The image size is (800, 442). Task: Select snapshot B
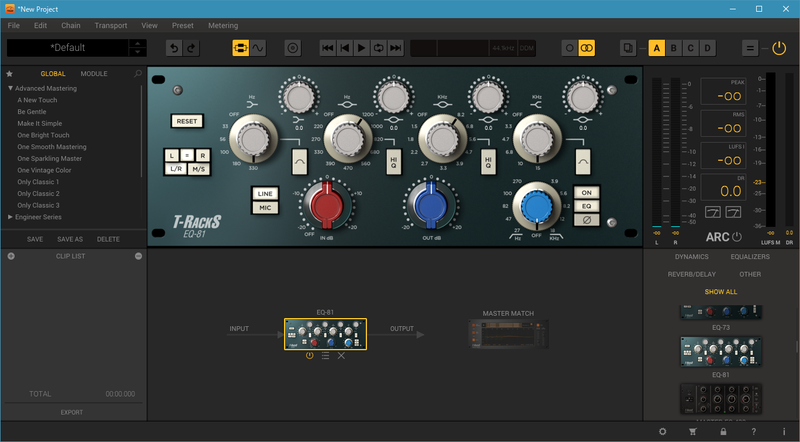pos(673,48)
